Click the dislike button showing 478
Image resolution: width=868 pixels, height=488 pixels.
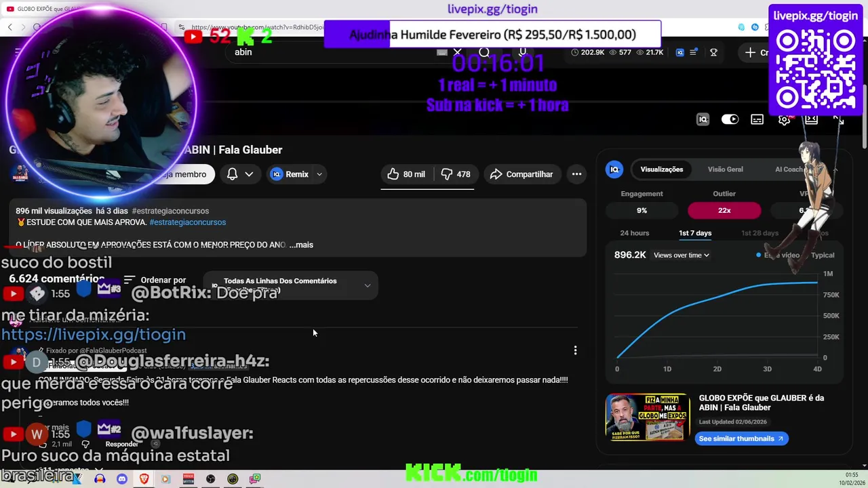(x=456, y=174)
